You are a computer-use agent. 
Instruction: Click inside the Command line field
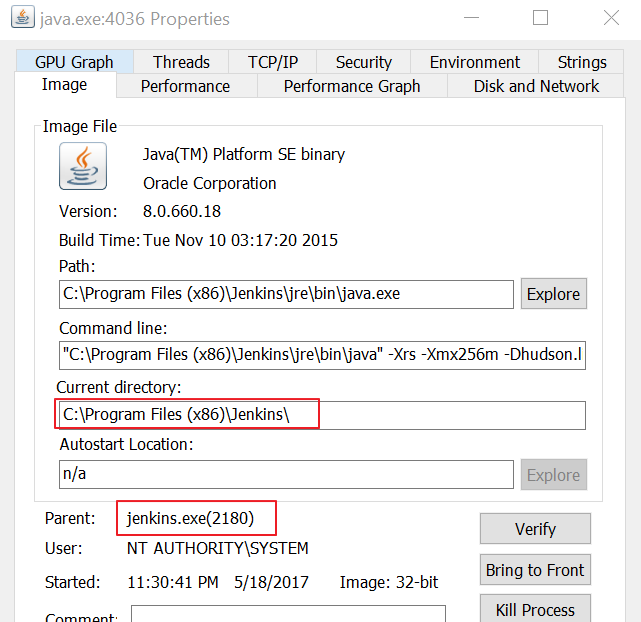click(322, 355)
